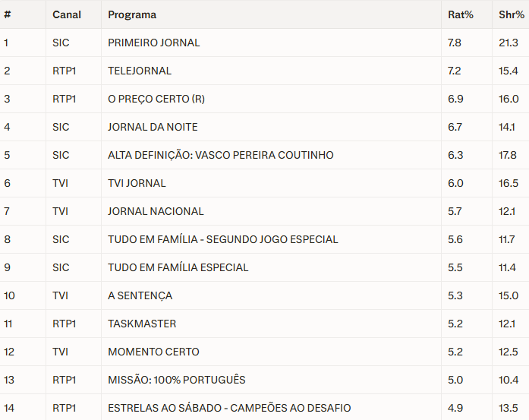
Task: Click the TELEJORNAL program name
Action: coord(140,71)
